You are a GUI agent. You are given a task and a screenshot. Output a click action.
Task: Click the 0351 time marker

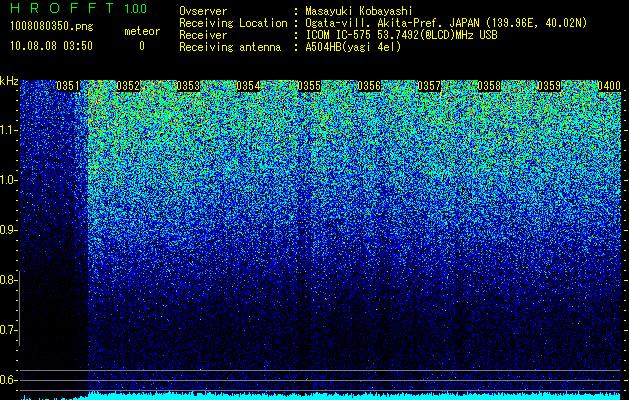click(x=68, y=86)
